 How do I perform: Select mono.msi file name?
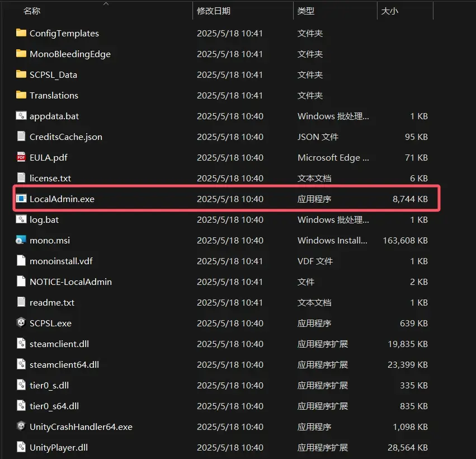coord(50,241)
